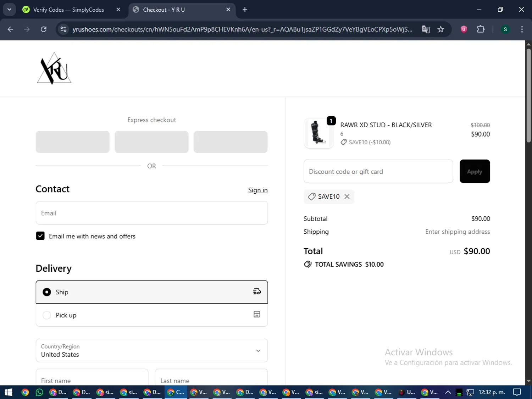Uncheck Email me with news and offers
The width and height of the screenshot is (532, 399).
click(40, 236)
